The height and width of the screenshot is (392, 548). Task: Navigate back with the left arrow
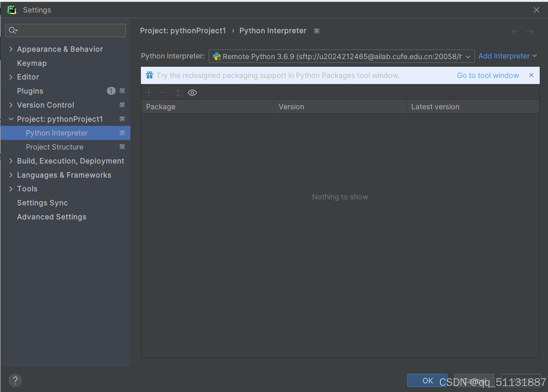(x=515, y=31)
